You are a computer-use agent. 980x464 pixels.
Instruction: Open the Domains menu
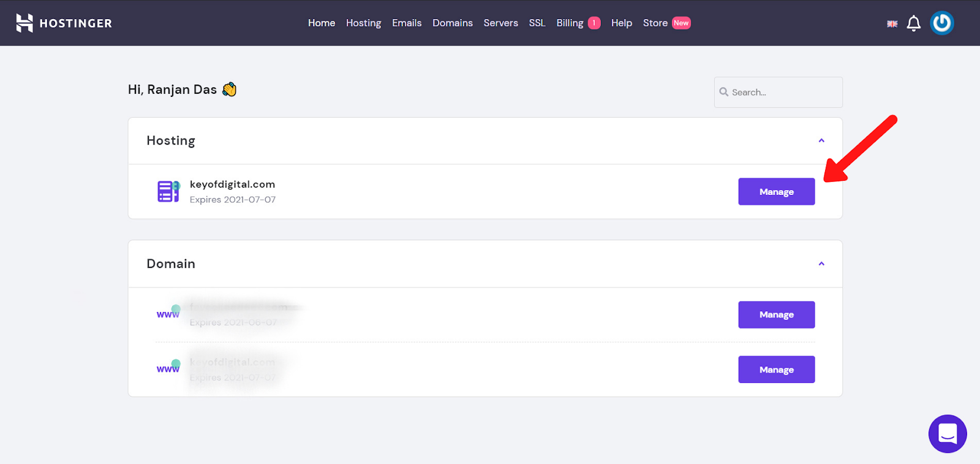tap(453, 23)
